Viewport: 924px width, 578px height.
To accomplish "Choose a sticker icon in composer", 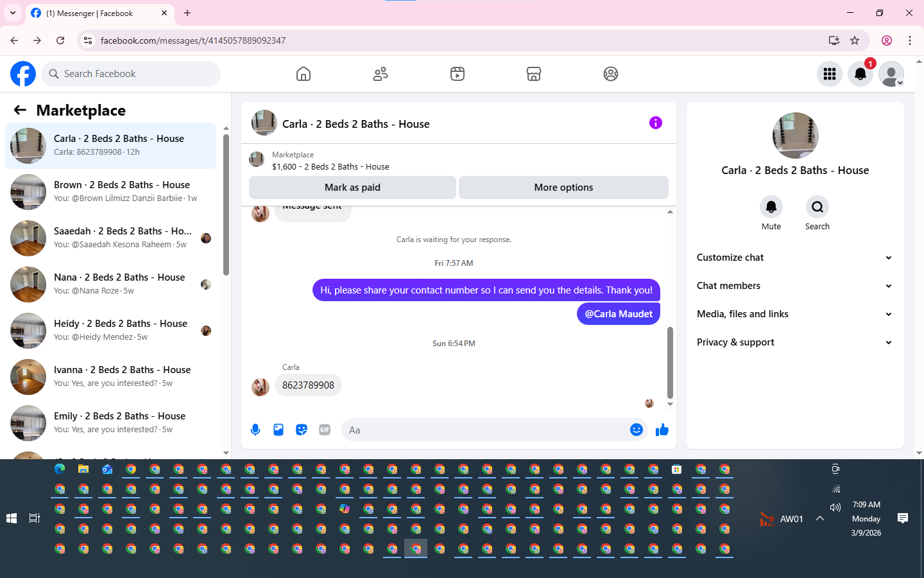I will pyautogui.click(x=302, y=430).
